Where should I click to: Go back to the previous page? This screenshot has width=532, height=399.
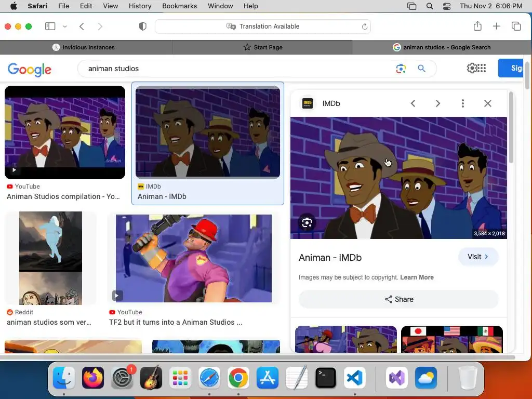(82, 26)
